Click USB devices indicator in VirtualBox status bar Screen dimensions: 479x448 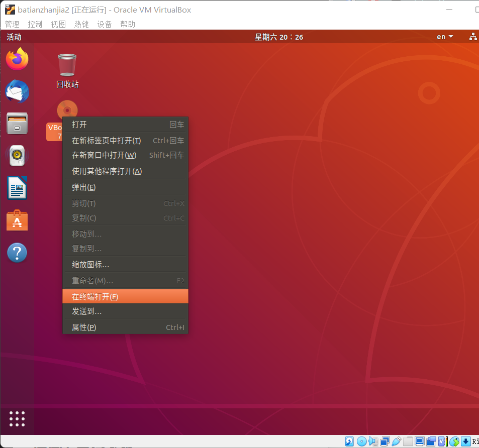click(x=397, y=441)
